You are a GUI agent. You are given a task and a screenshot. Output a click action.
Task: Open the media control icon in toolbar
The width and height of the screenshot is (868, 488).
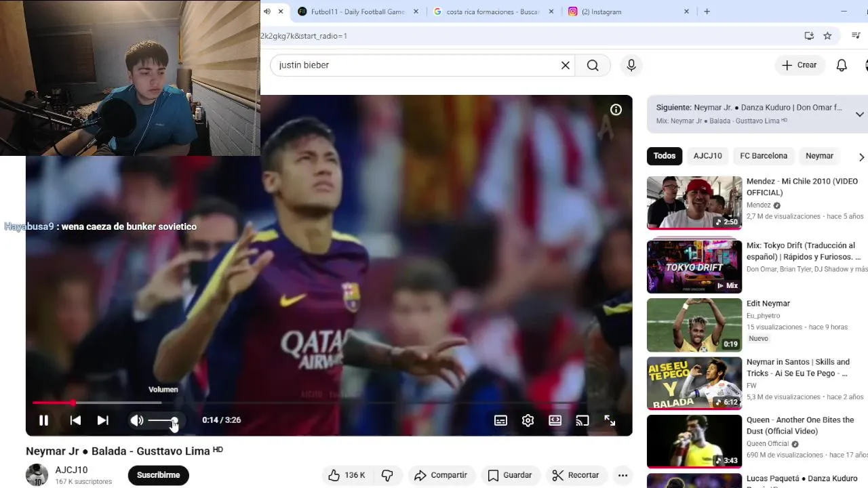click(x=856, y=36)
